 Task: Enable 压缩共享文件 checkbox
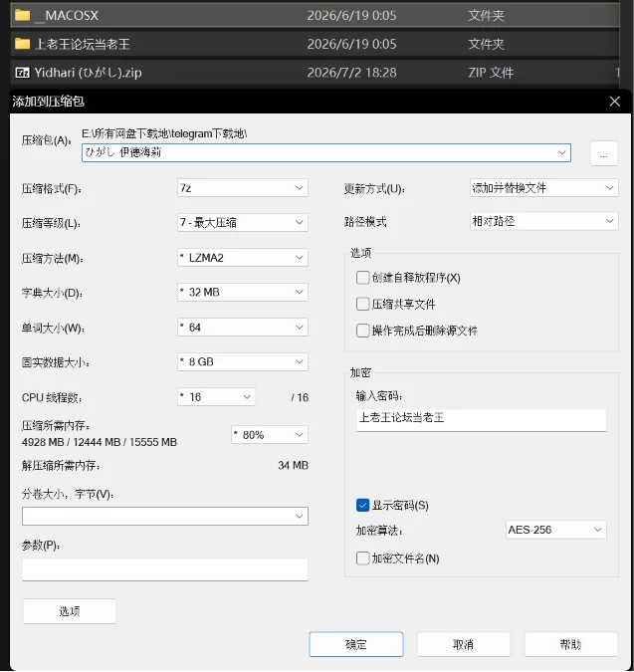click(363, 305)
